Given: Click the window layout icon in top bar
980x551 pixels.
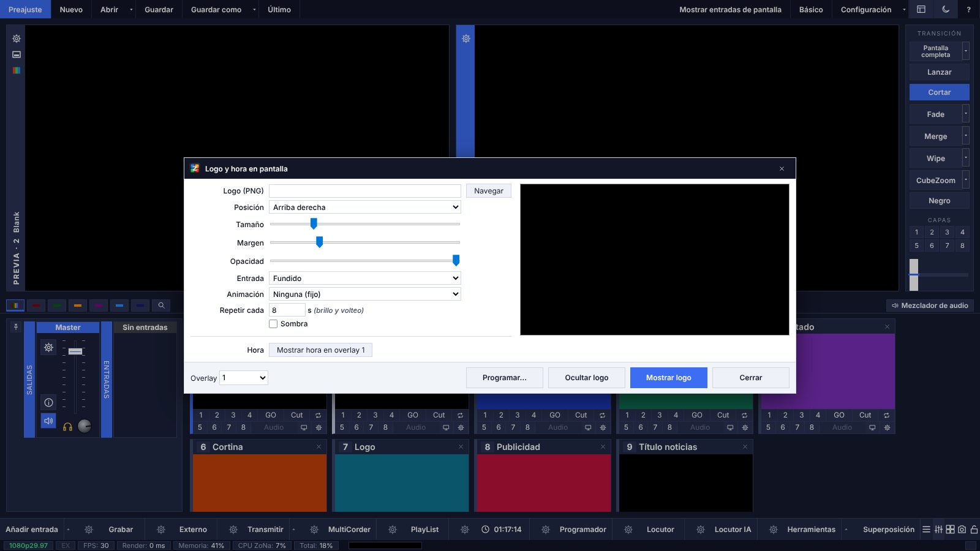Looking at the screenshot, I should click(921, 9).
